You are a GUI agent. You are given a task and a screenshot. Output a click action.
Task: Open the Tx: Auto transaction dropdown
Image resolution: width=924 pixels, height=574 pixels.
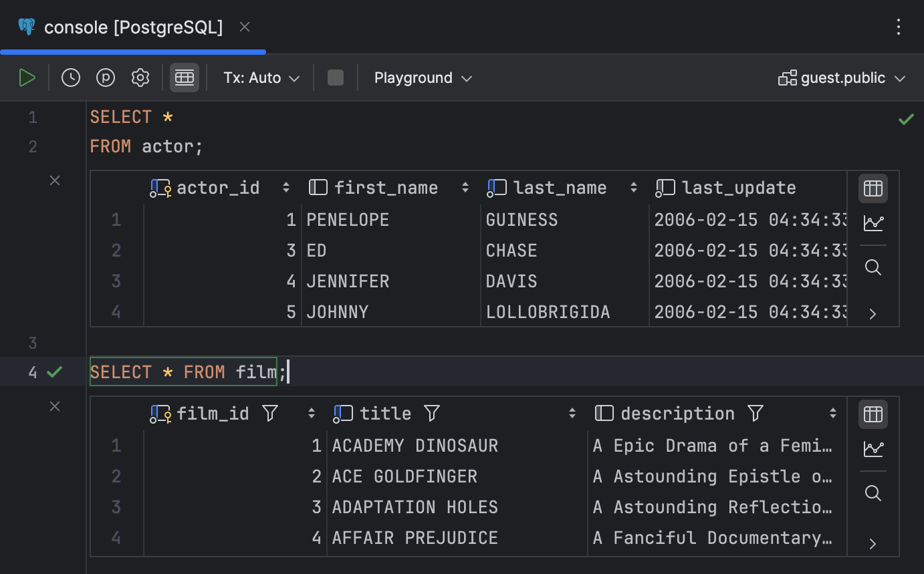point(261,78)
